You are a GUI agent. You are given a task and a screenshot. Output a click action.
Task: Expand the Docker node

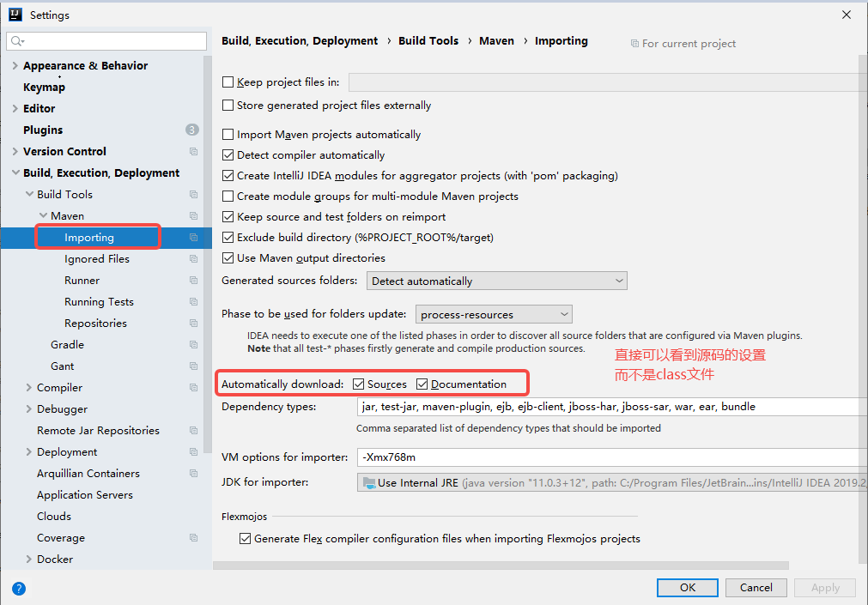point(29,559)
